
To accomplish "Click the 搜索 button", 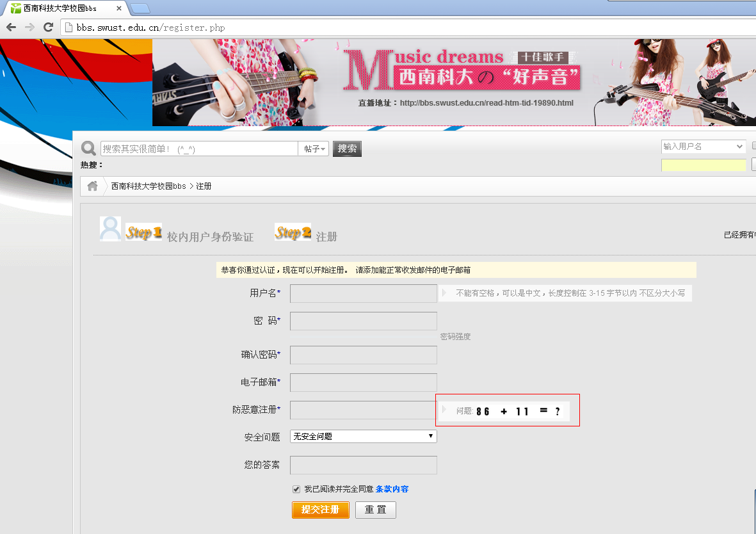I will coord(347,149).
